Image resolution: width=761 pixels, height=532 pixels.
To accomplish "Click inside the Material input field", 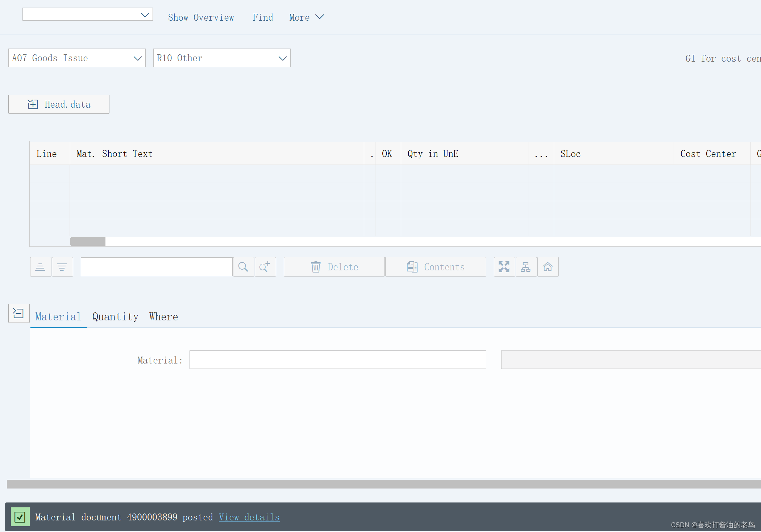I will (337, 359).
